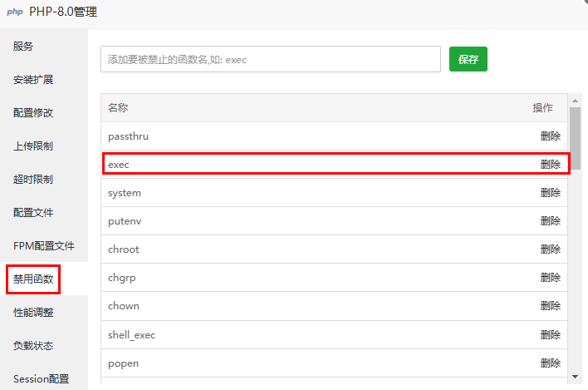Screen dimensions: 588x390
Task: Click the chroot name cell
Action: point(124,249)
